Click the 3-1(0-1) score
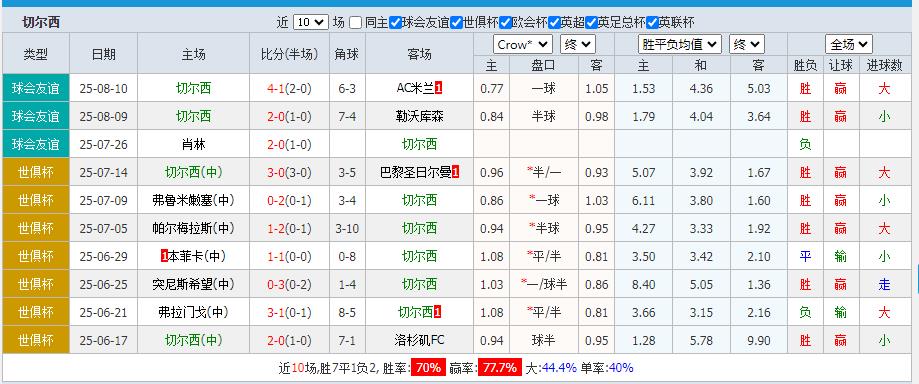 click(289, 312)
